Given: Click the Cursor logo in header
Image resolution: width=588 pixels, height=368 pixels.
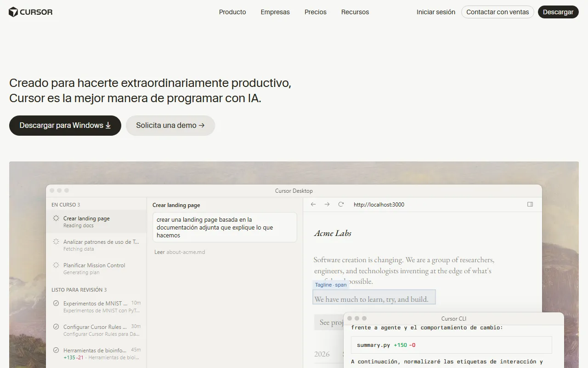Looking at the screenshot, I should pyautogui.click(x=31, y=12).
